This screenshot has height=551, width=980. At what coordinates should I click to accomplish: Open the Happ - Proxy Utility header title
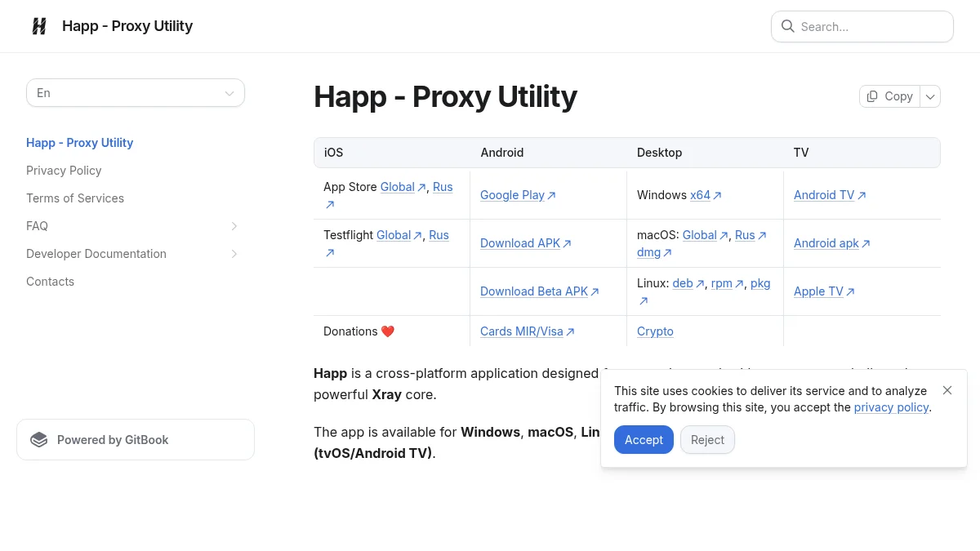[127, 26]
